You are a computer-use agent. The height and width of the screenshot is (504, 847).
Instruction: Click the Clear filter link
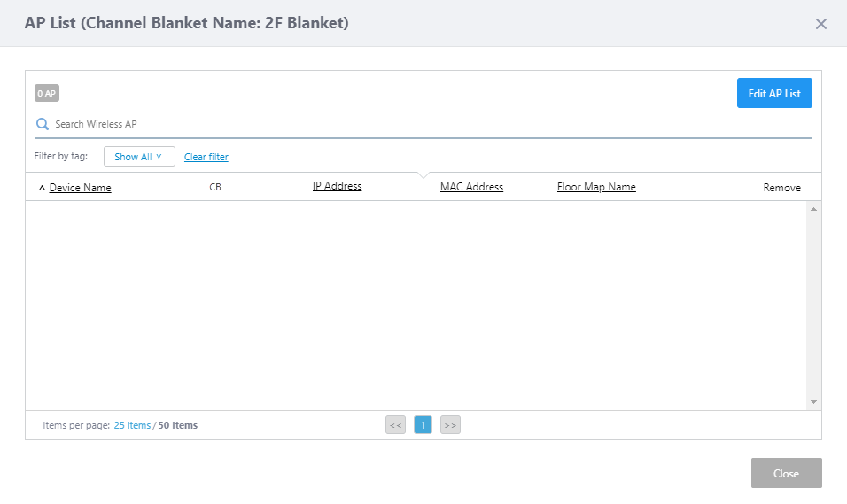pos(206,157)
